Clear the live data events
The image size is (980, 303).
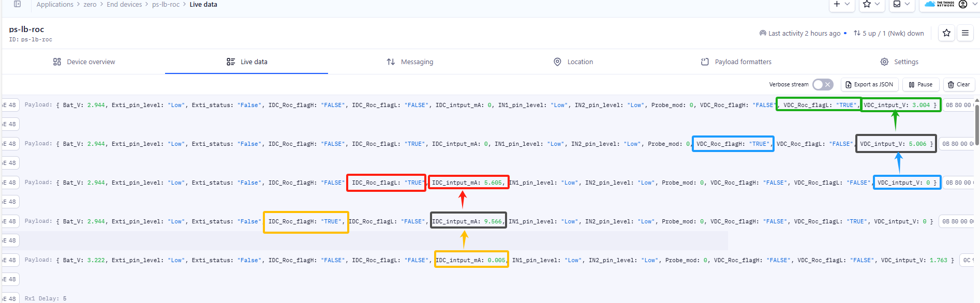point(959,84)
